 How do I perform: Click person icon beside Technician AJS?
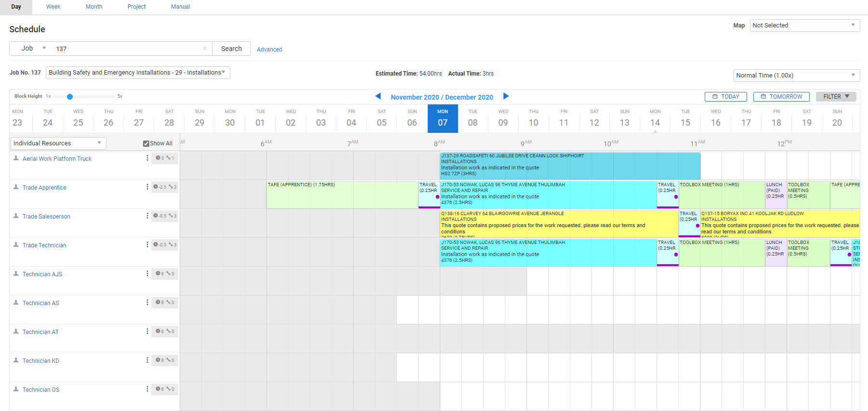click(16, 273)
